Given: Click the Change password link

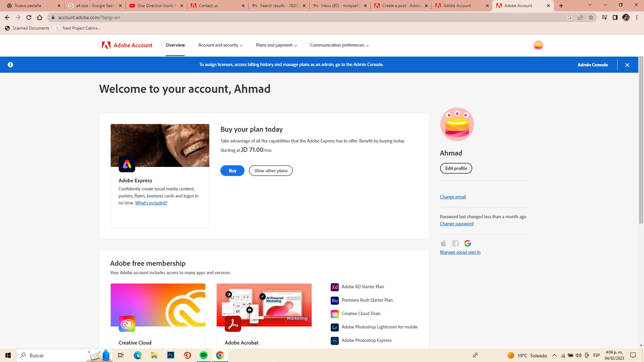Looking at the screenshot, I should pyautogui.click(x=457, y=224).
